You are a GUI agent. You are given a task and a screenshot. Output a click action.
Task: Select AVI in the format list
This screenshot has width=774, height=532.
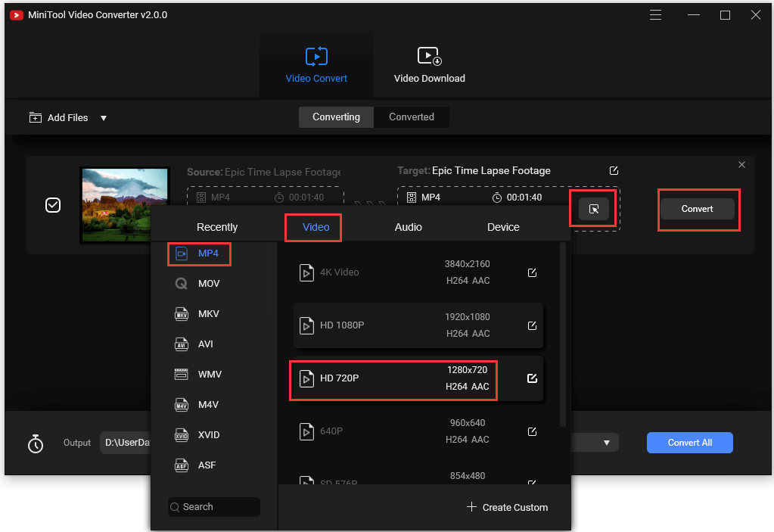[x=200, y=344]
